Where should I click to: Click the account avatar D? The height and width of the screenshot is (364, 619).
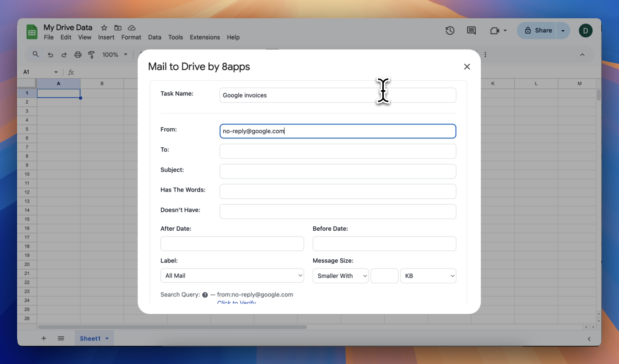(x=585, y=30)
